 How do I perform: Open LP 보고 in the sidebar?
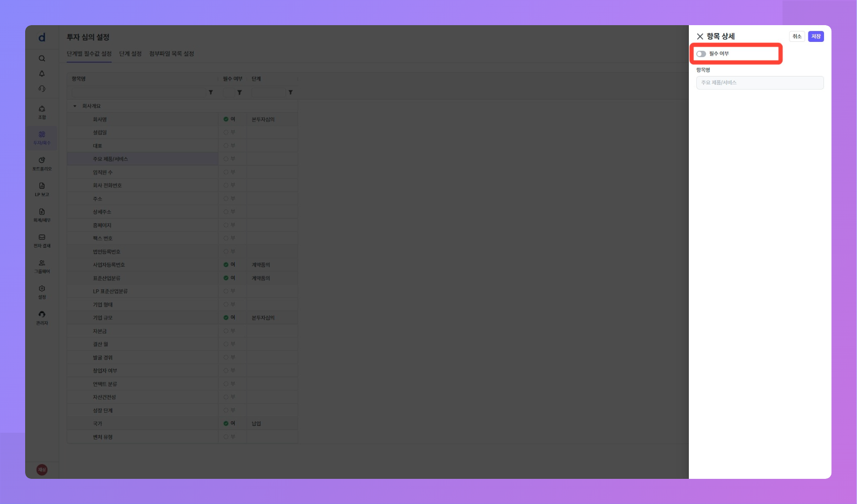coord(42,189)
